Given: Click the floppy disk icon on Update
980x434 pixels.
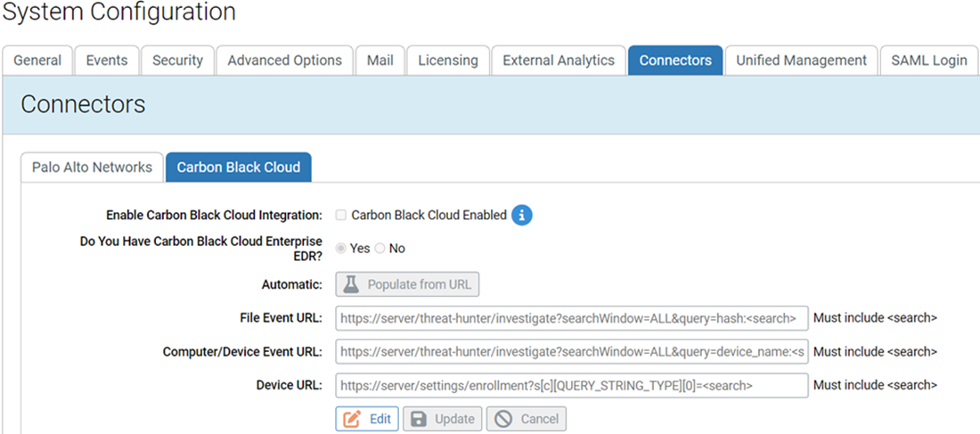Looking at the screenshot, I should (x=419, y=419).
